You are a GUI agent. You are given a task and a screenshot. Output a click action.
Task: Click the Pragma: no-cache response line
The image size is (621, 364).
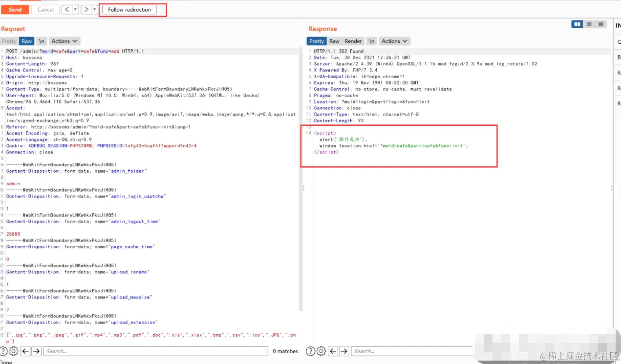coord(336,96)
